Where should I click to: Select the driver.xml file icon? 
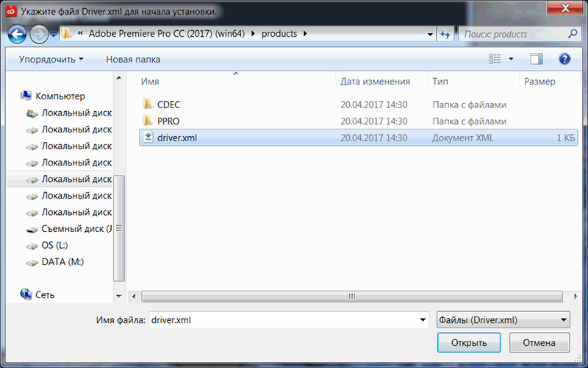(x=148, y=137)
